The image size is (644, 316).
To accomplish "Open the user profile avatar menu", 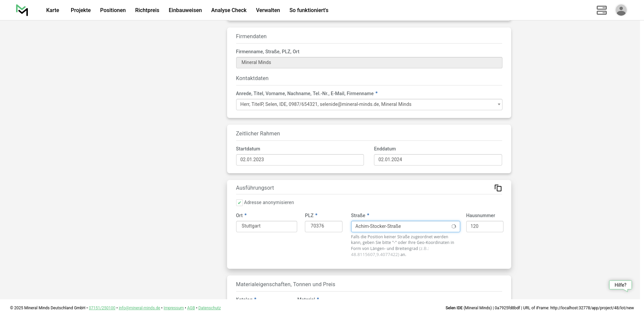I will coord(621,10).
